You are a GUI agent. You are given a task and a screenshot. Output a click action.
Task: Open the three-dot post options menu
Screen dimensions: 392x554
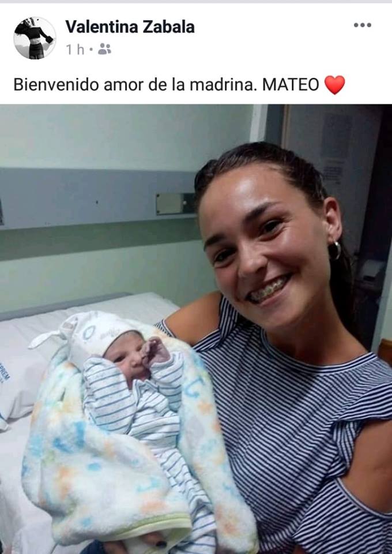point(363,25)
